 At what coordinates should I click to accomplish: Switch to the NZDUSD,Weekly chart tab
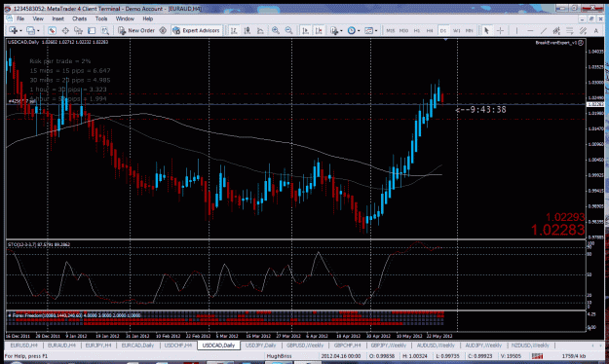[530, 345]
